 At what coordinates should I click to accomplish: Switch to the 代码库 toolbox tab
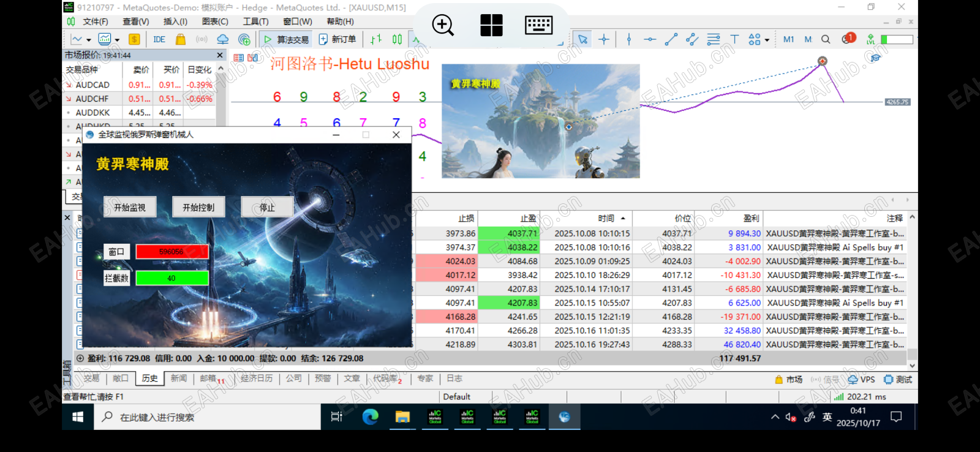click(x=386, y=379)
